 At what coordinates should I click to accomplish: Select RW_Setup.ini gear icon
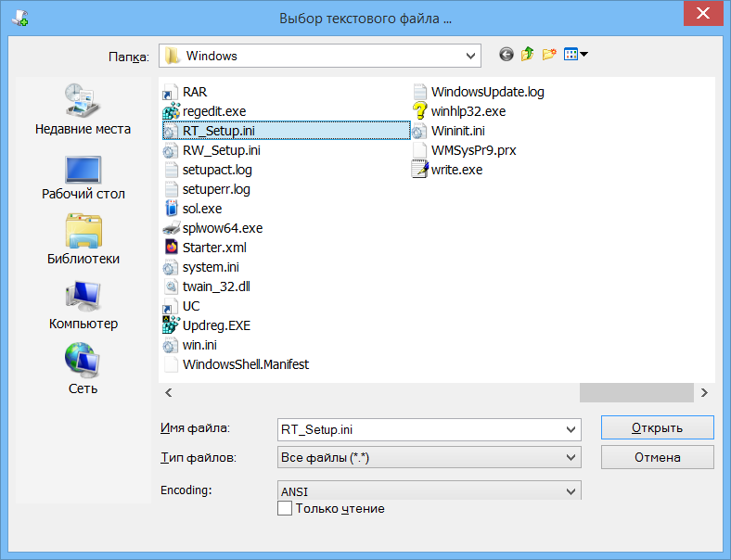click(x=170, y=150)
